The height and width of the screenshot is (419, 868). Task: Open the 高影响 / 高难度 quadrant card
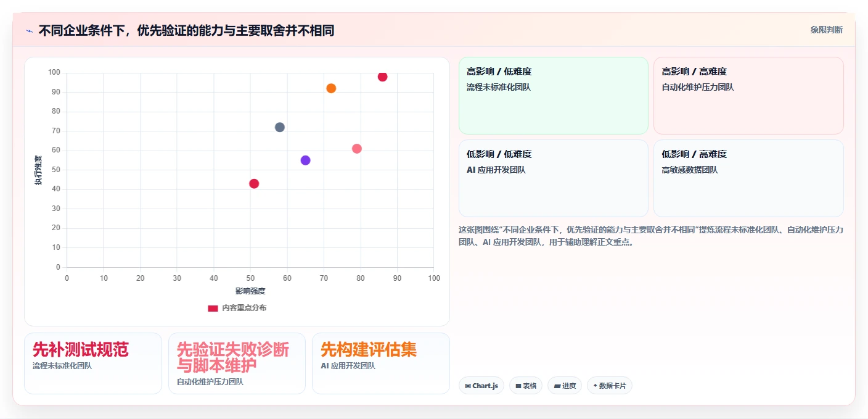point(748,96)
